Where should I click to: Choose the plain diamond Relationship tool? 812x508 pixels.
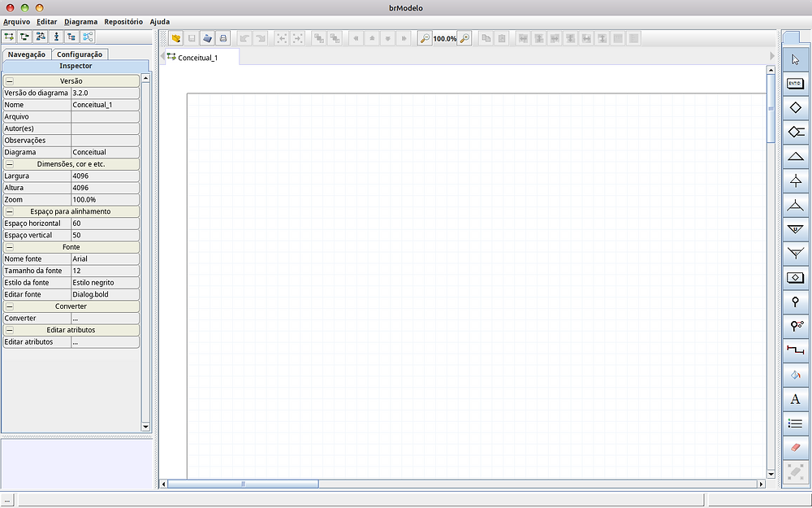tap(795, 108)
